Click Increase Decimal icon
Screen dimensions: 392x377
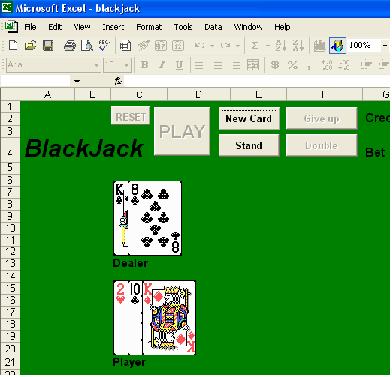pos(327,65)
